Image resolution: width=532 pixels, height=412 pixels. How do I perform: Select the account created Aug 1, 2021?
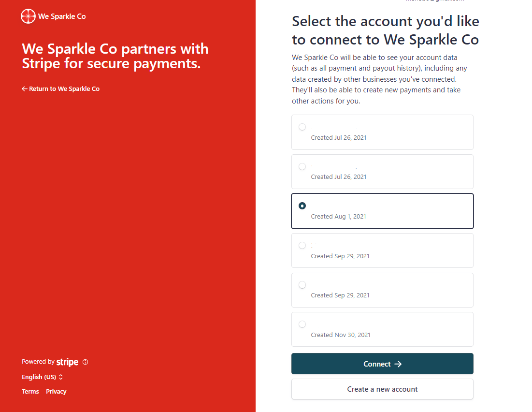[382, 211]
